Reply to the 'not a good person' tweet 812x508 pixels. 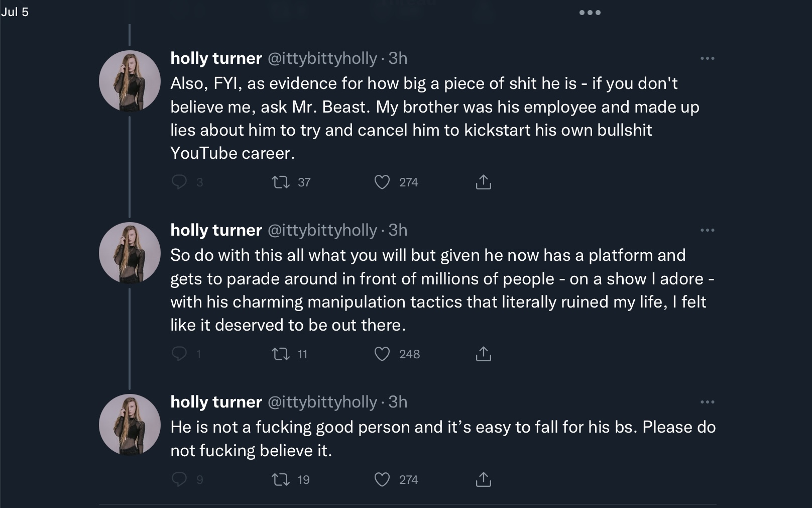(179, 479)
